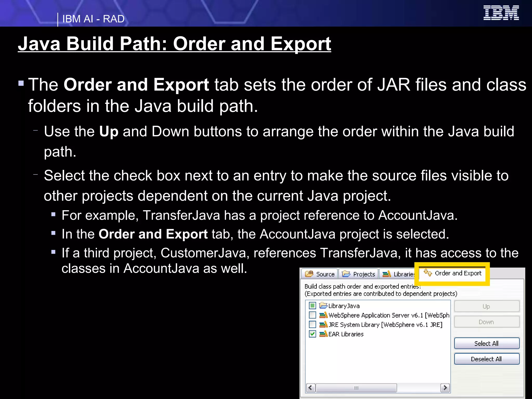Click the WebSphere Application Server library icon

pos(323,315)
